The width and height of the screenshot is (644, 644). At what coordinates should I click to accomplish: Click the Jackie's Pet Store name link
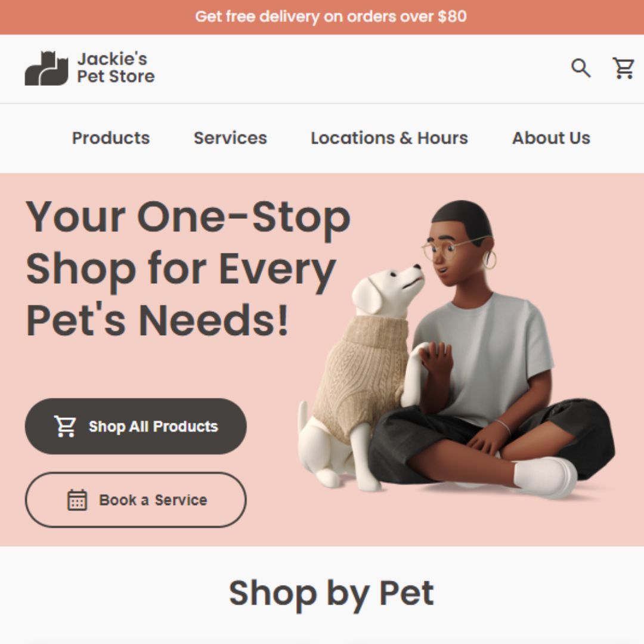(116, 68)
